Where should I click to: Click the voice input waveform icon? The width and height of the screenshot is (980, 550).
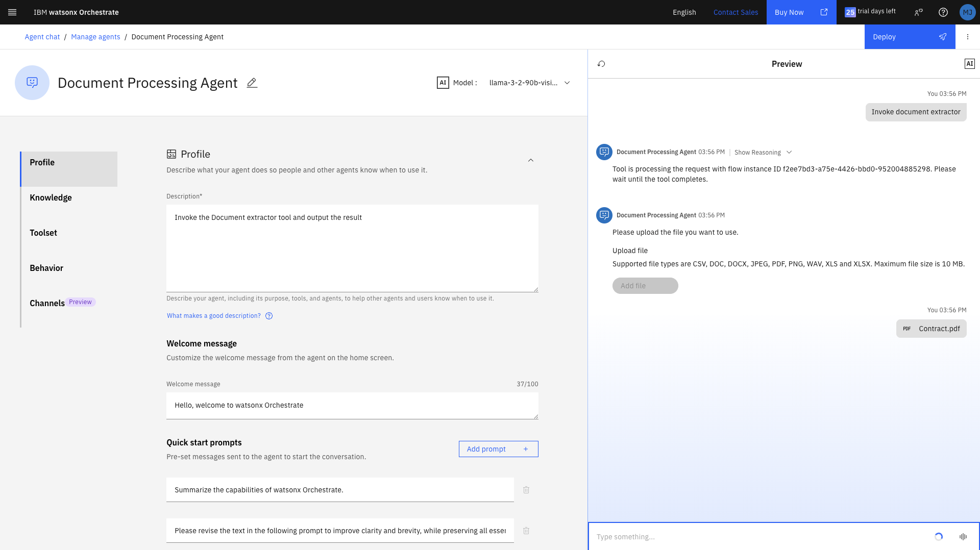(963, 536)
